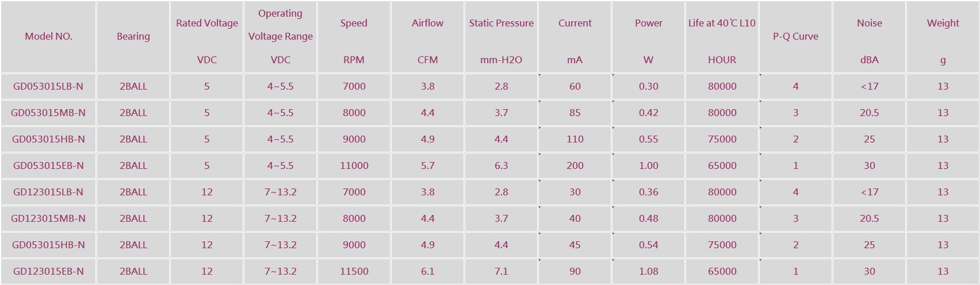Click the Operating Voltage Range header
The width and height of the screenshot is (980, 285).
click(281, 36)
